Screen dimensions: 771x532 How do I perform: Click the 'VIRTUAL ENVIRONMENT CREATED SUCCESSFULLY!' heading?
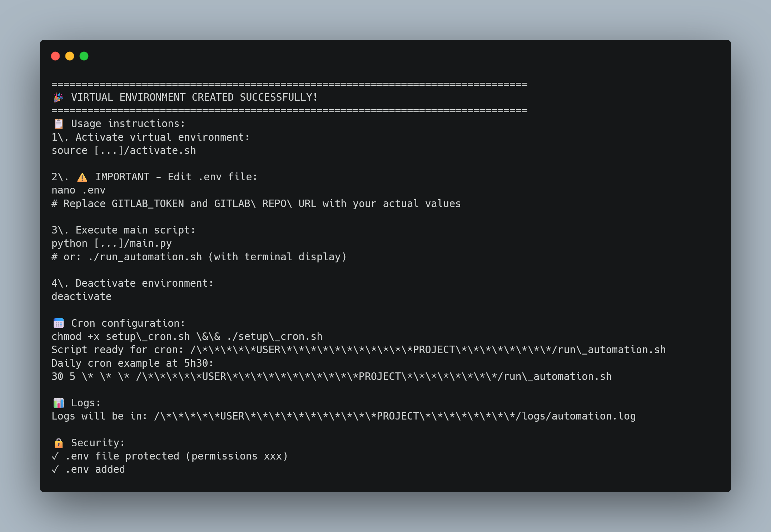(194, 97)
